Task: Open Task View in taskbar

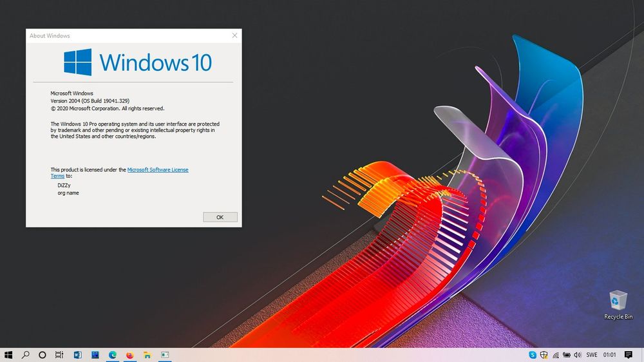Action: pos(59,355)
